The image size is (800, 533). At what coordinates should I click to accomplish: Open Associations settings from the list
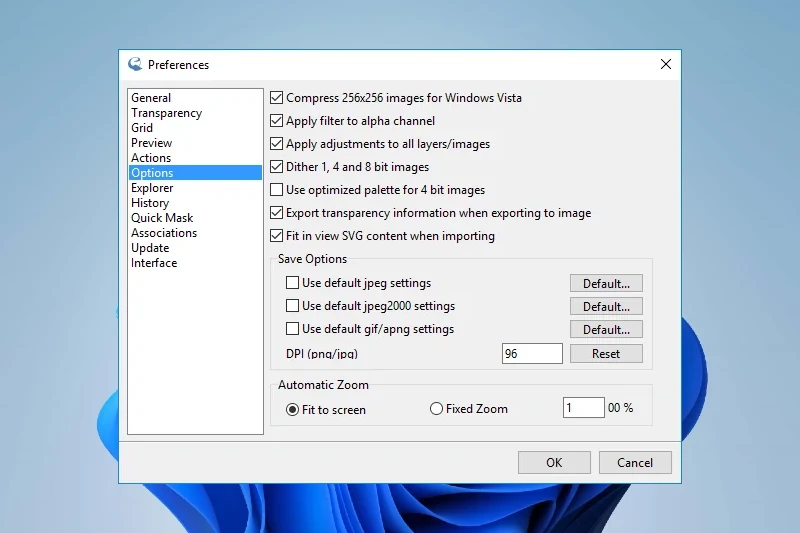point(164,233)
